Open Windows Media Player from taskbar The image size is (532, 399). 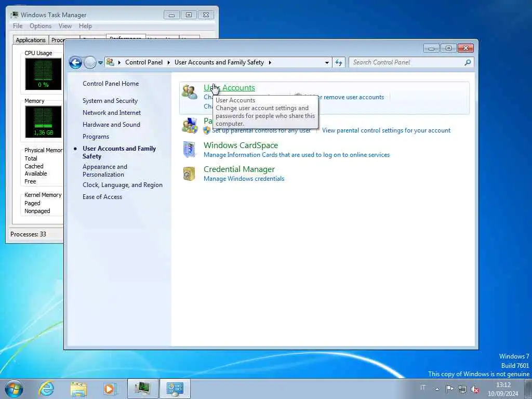click(x=110, y=389)
